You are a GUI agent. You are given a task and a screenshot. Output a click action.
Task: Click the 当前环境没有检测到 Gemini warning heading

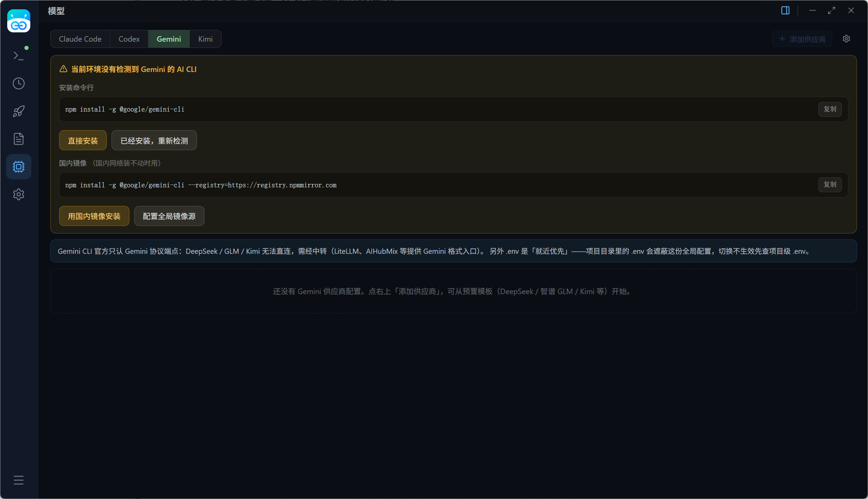[x=134, y=69]
